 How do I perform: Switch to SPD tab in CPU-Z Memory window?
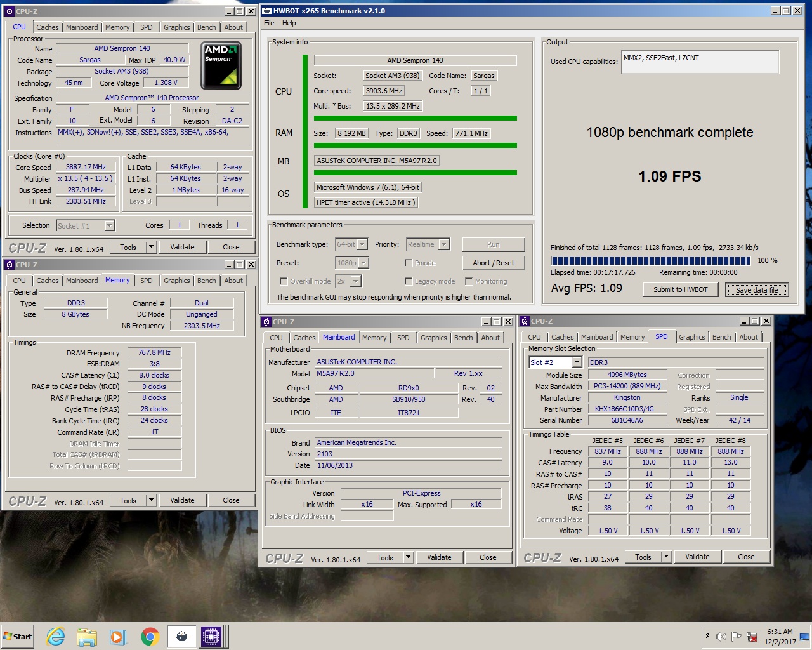pyautogui.click(x=147, y=281)
